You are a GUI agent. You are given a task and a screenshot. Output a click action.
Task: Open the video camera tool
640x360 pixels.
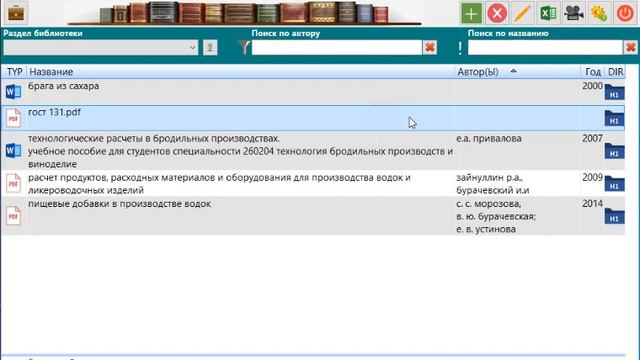tap(574, 13)
